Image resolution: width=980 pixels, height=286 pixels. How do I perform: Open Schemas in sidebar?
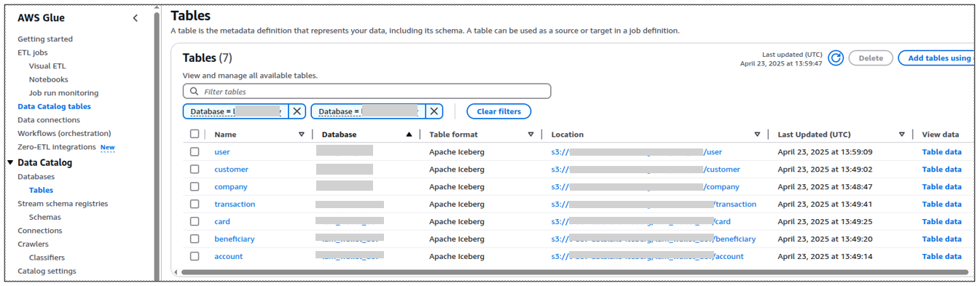pyautogui.click(x=45, y=218)
